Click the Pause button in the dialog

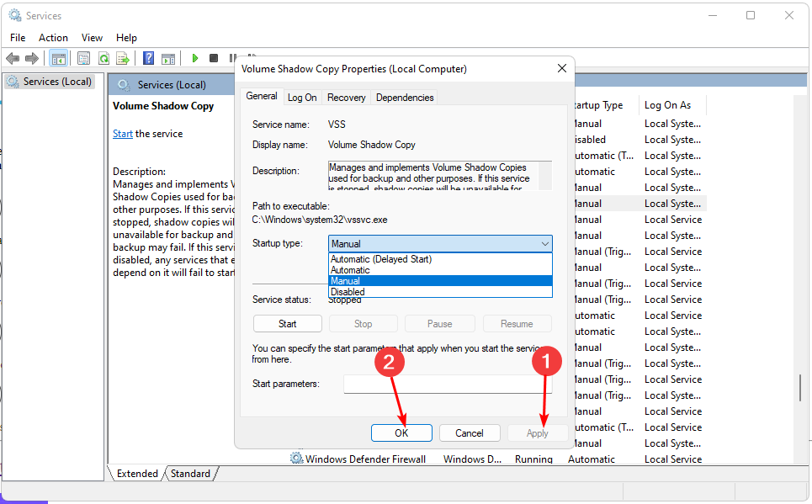(x=440, y=324)
